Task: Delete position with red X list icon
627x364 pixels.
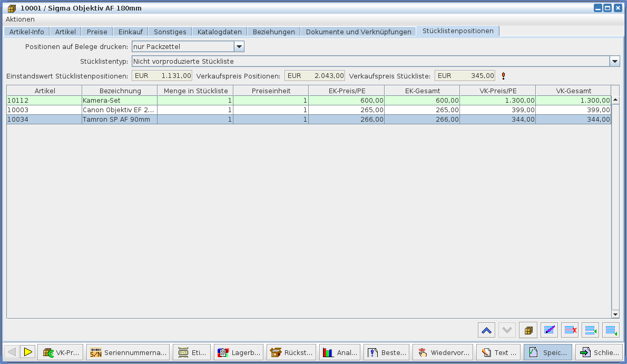Action: [570, 330]
